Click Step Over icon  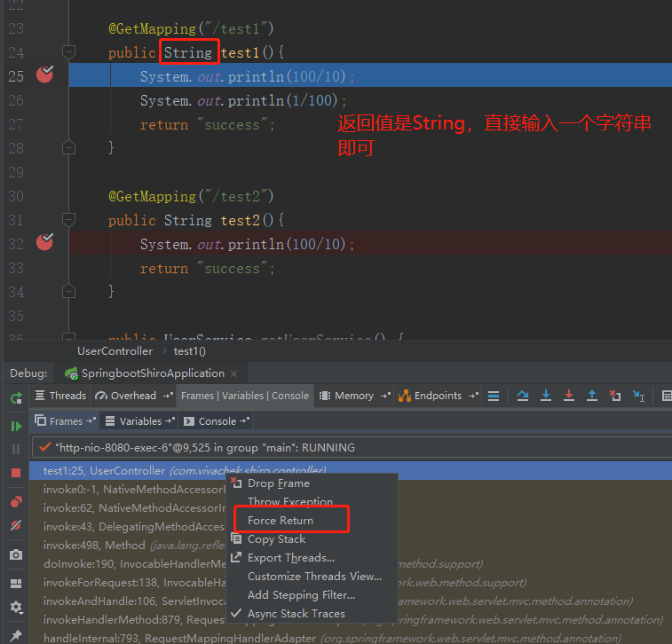523,396
